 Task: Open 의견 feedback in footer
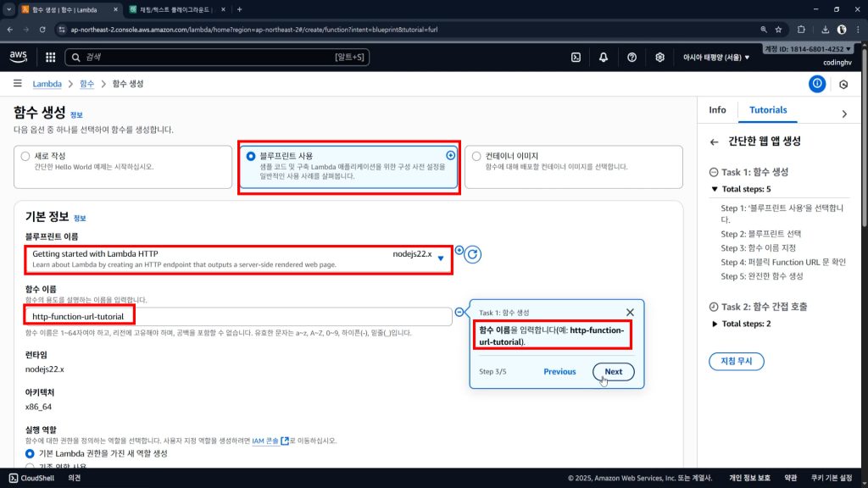[75, 478]
